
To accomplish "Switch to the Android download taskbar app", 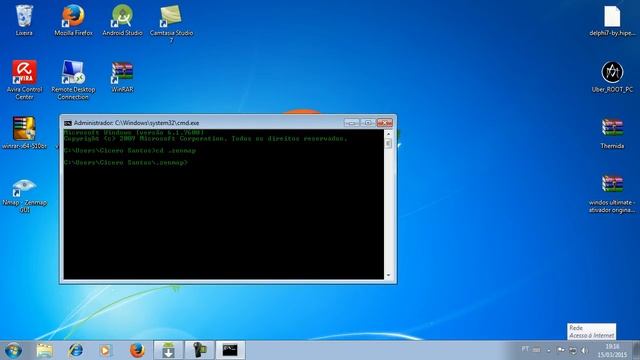I will [x=168, y=350].
